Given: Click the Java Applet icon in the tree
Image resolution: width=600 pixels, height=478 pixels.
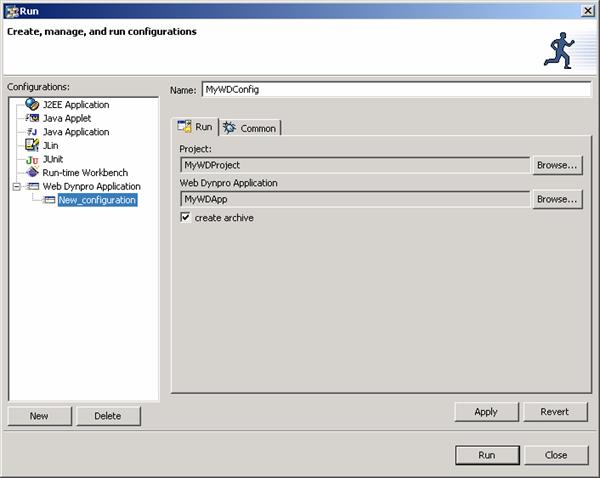Looking at the screenshot, I should (x=32, y=118).
